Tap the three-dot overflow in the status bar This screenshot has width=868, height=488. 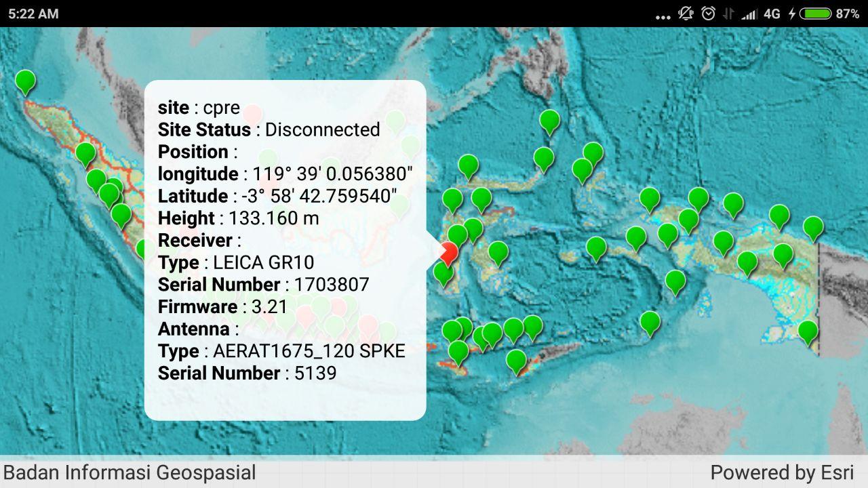coord(663,17)
